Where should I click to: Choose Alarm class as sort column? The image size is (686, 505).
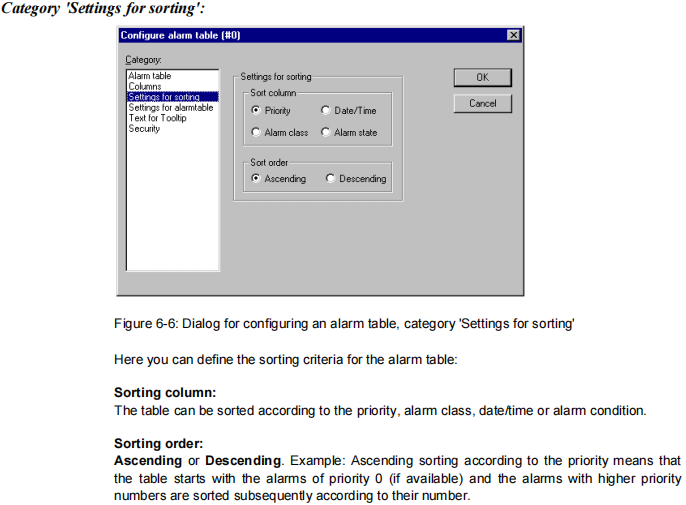(256, 132)
